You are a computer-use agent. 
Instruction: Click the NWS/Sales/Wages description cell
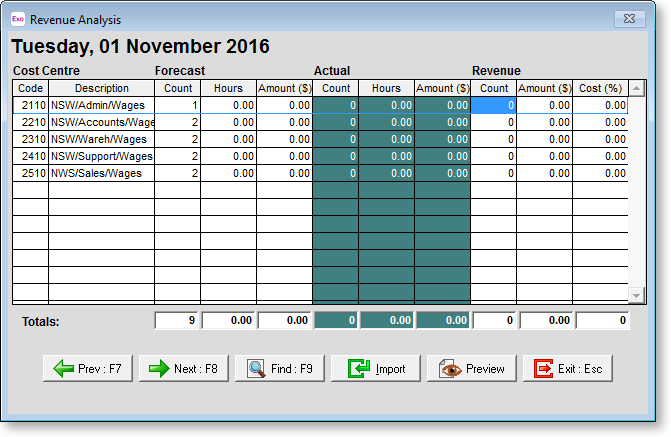click(x=101, y=173)
